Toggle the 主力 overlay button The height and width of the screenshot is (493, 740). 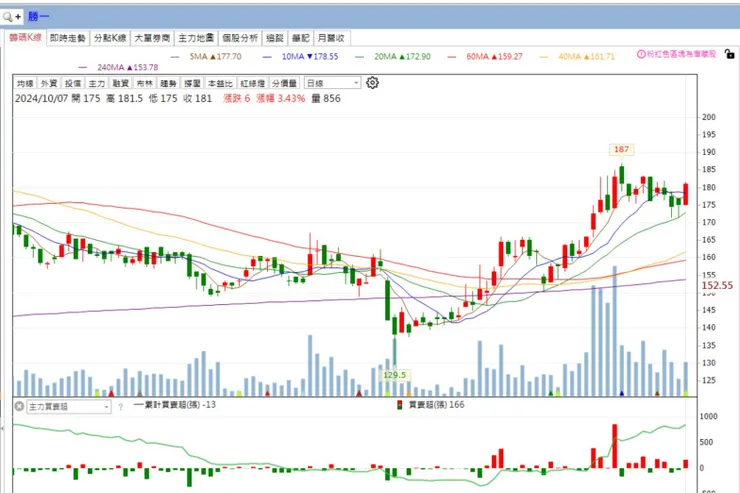(97, 84)
